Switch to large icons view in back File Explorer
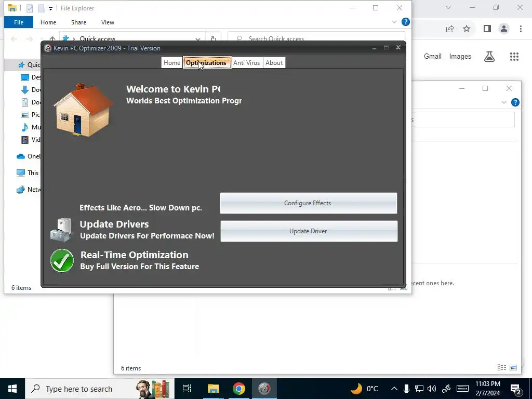 click(513, 368)
